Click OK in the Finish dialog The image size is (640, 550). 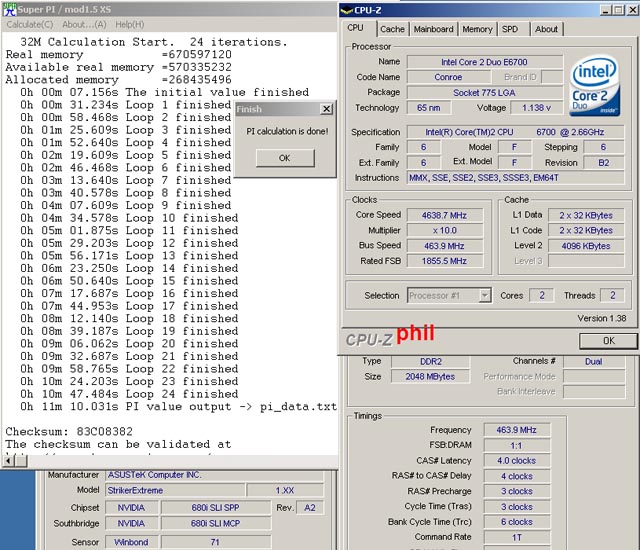click(285, 158)
